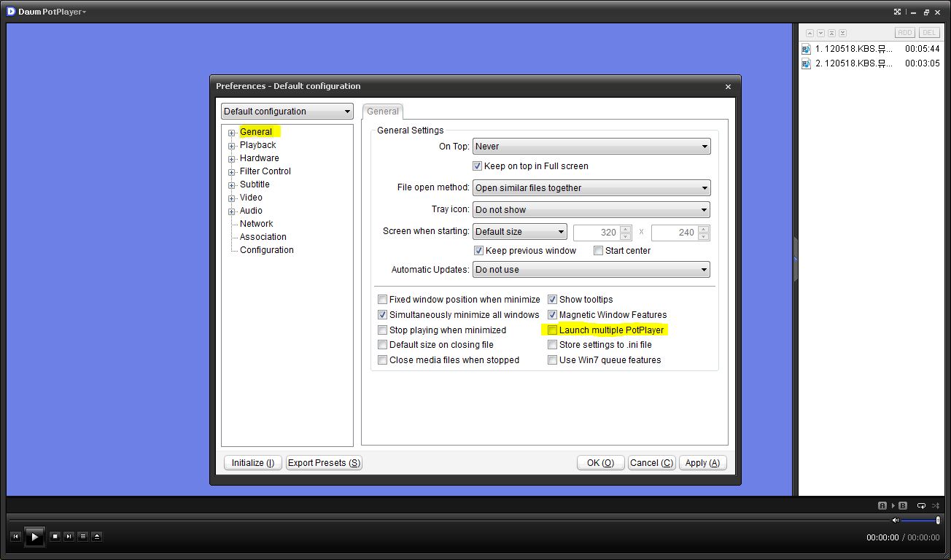Screen dimensions: 951x560
Task: Set the B repeat point
Action: click(x=903, y=505)
